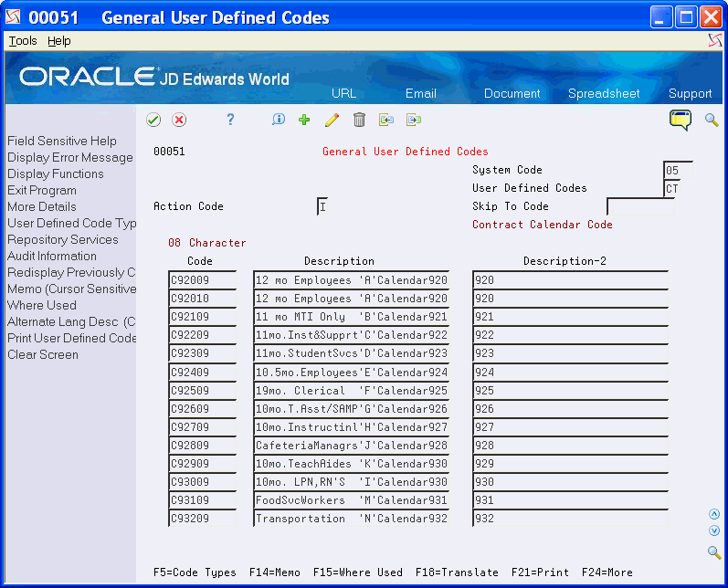Click description 'FoodSvcWorkers 'M'Calendar931'
Viewport: 728px width, 588px height.
pos(352,500)
